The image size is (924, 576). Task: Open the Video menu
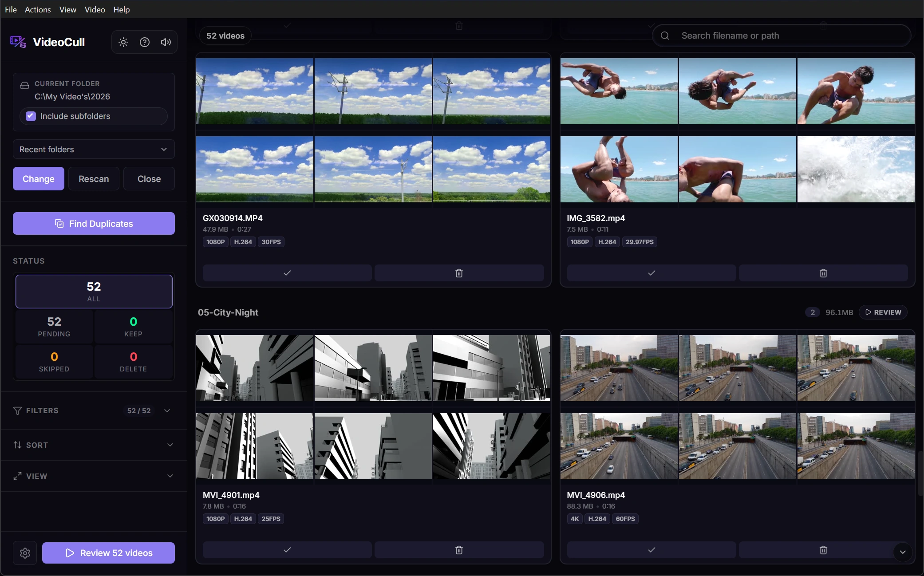(95, 9)
